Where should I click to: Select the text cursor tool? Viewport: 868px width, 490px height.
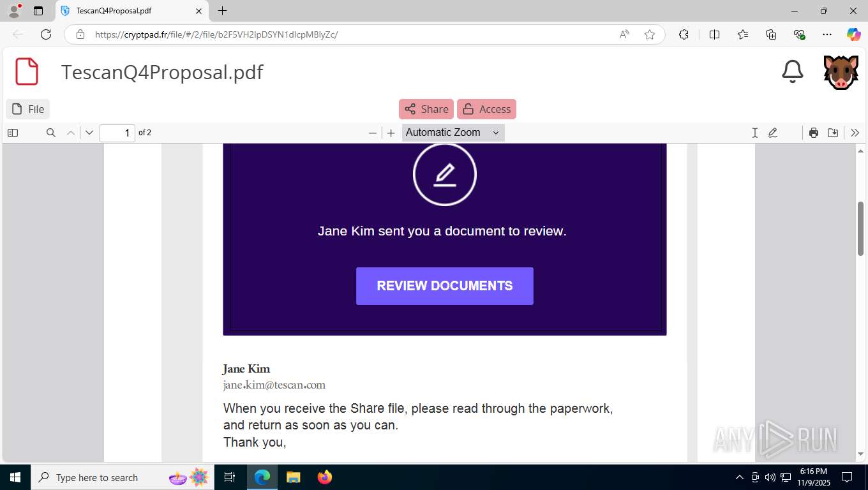(754, 133)
